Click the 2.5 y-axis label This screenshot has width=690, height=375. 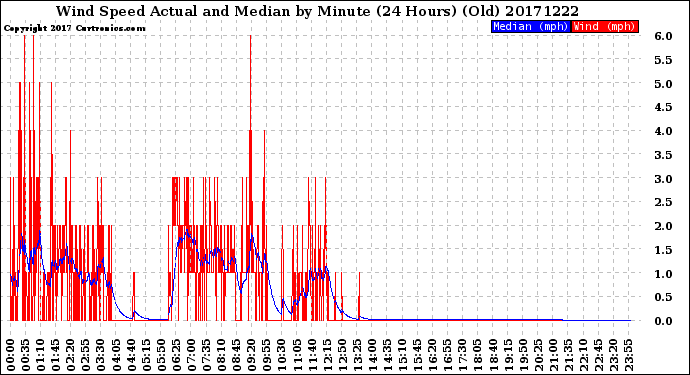(663, 202)
